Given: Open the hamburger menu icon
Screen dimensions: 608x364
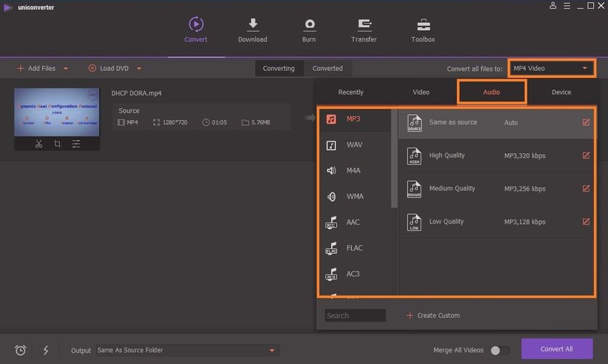Looking at the screenshot, I should [x=567, y=6].
